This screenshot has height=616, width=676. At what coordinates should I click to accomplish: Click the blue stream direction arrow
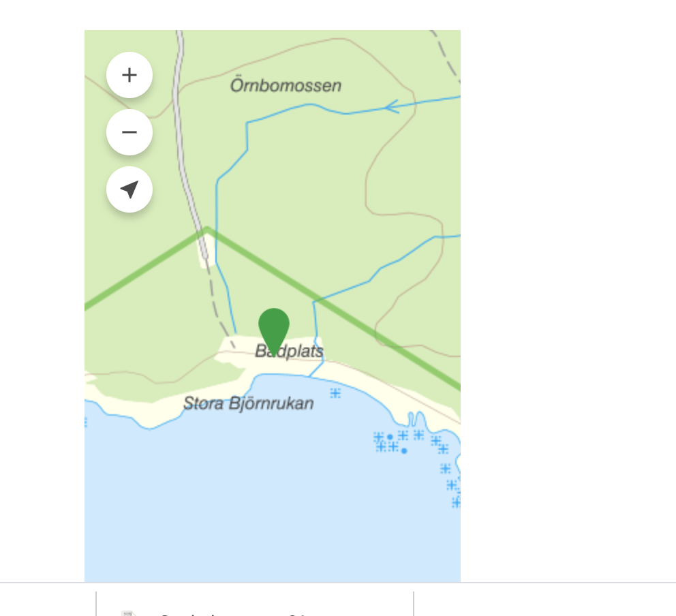click(x=391, y=106)
